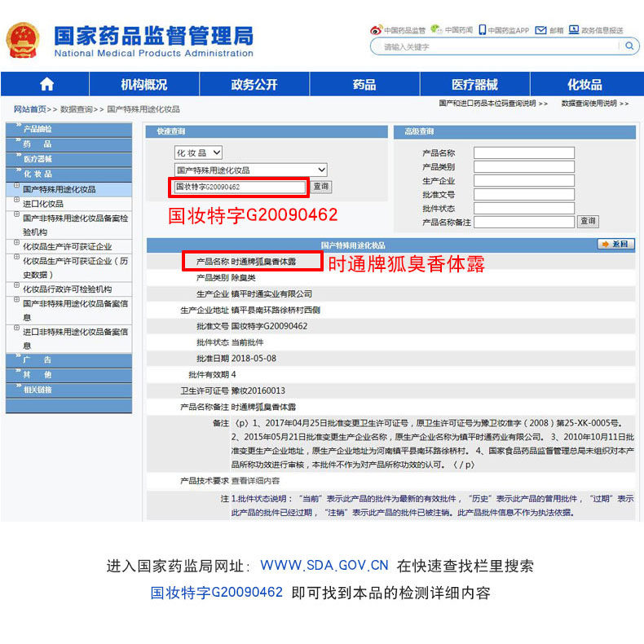This screenshot has height=644, width=644.
Task: Open 查看详细内容 technical requirements link
Action: [x=255, y=480]
